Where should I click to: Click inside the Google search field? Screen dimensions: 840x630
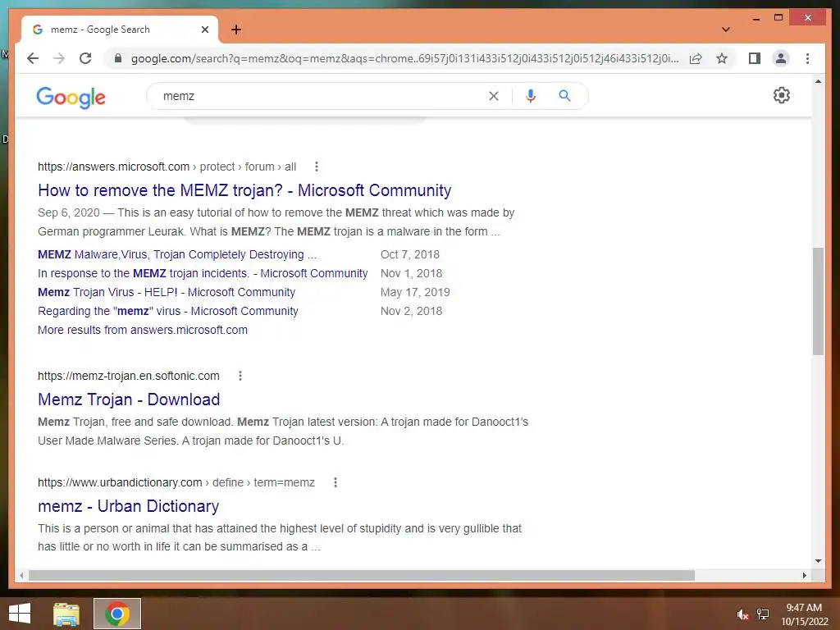[x=322, y=96]
